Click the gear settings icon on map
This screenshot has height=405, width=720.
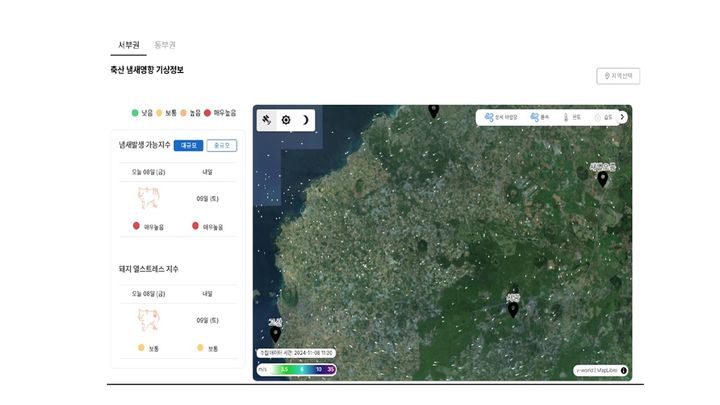coord(286,120)
